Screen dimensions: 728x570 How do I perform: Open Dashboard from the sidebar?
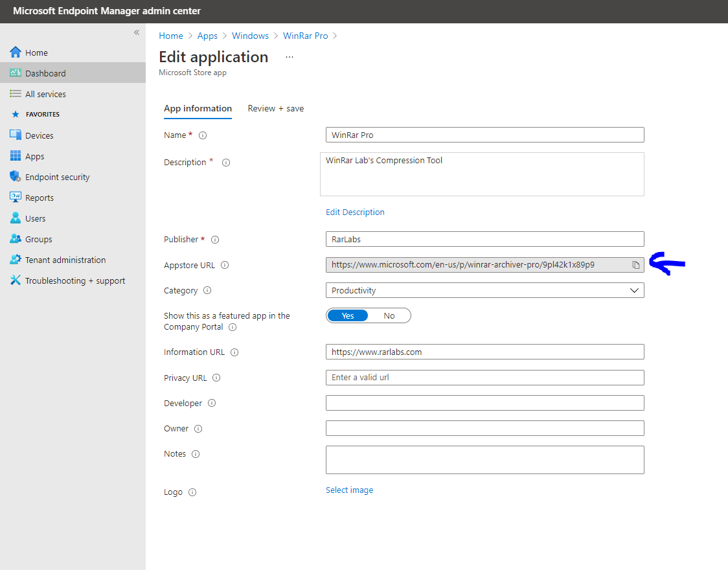tap(73, 73)
